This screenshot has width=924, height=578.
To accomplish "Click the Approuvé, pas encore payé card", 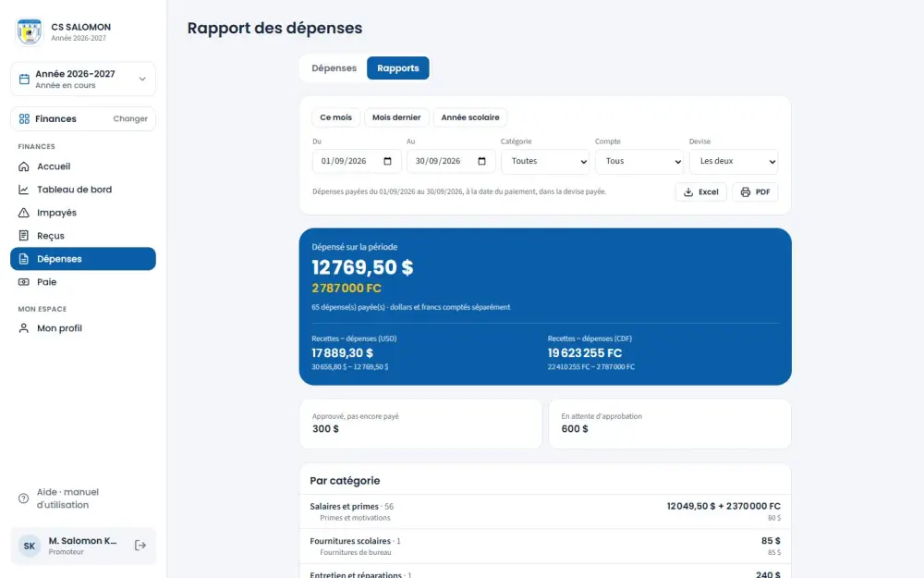I will 420,424.
